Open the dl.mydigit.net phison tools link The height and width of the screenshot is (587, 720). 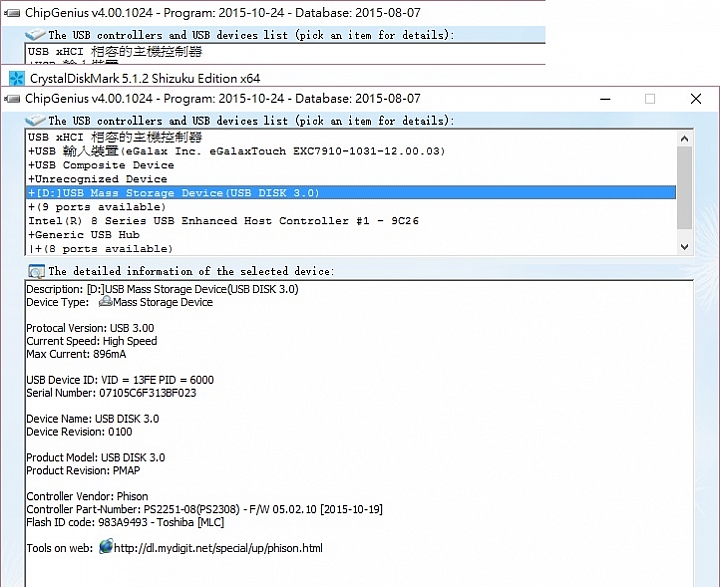[218, 548]
